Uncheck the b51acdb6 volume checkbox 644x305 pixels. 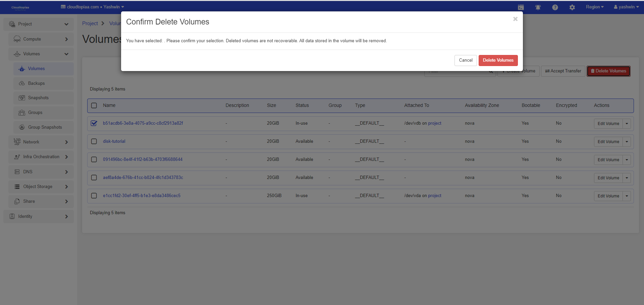point(94,123)
